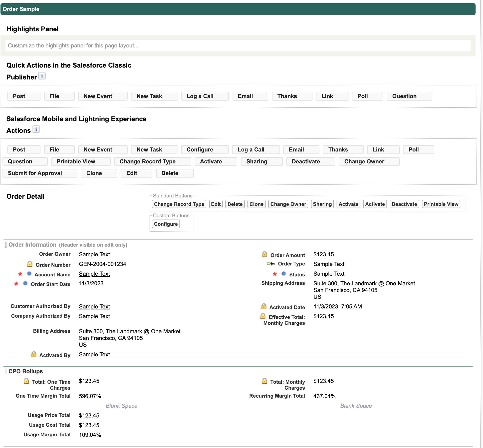Select Question in Classic Publisher actions
The height and width of the screenshot is (448, 483).
(x=409, y=96)
